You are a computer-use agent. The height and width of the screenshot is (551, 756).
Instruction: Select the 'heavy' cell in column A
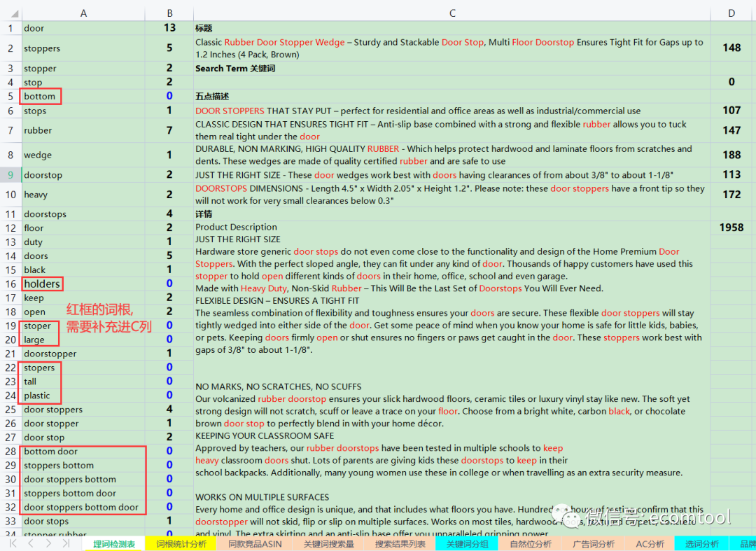click(x=83, y=195)
